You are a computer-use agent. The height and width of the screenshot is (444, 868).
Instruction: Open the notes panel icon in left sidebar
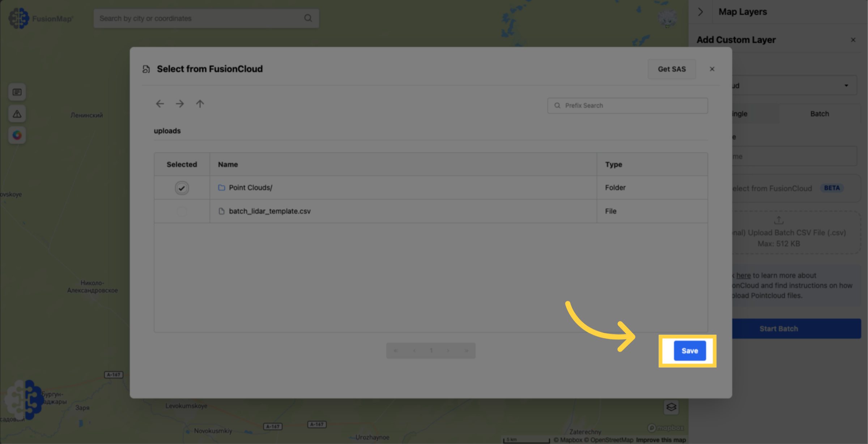click(17, 92)
